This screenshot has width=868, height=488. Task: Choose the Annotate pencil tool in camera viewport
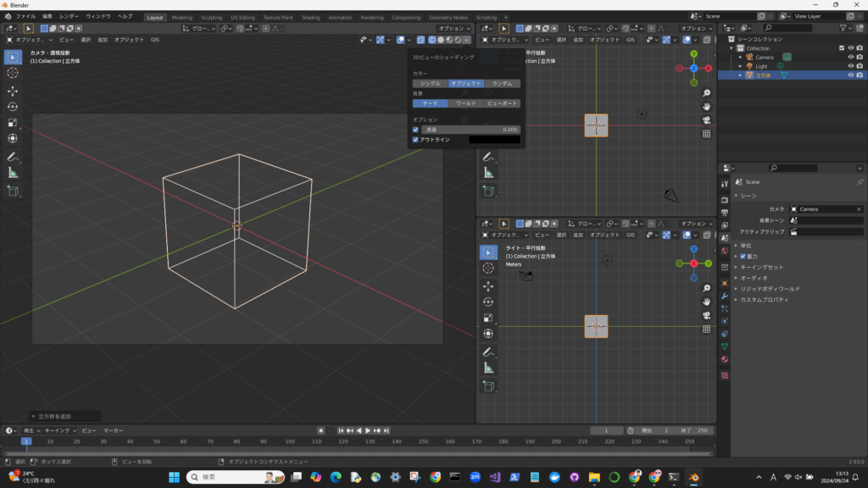click(x=13, y=157)
